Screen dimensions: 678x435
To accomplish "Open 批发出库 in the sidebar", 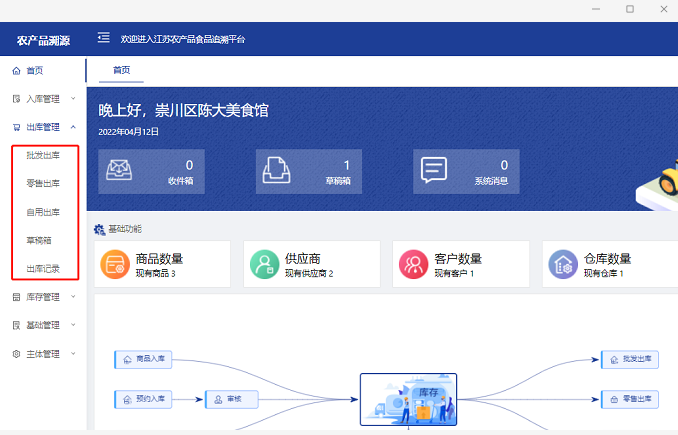I will [43, 155].
